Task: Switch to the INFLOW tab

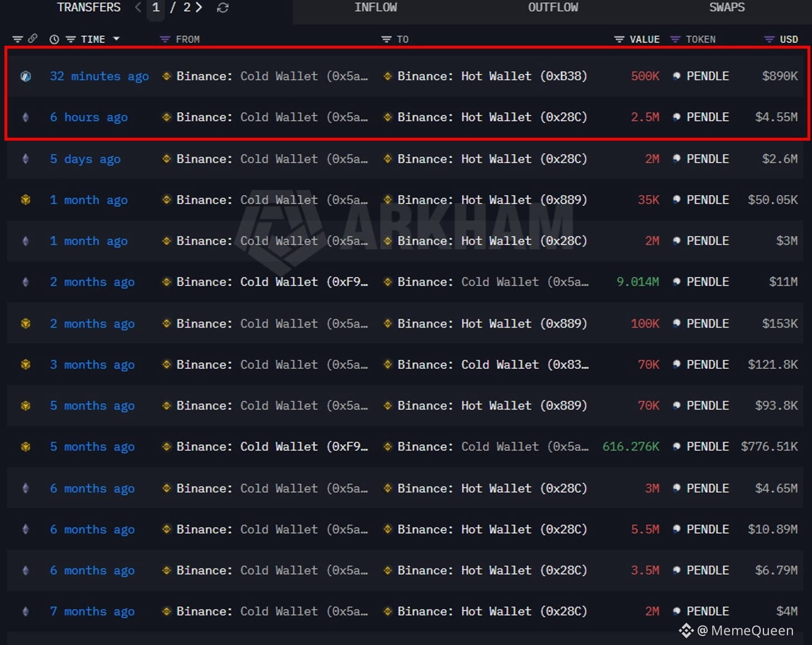Action: coord(376,8)
